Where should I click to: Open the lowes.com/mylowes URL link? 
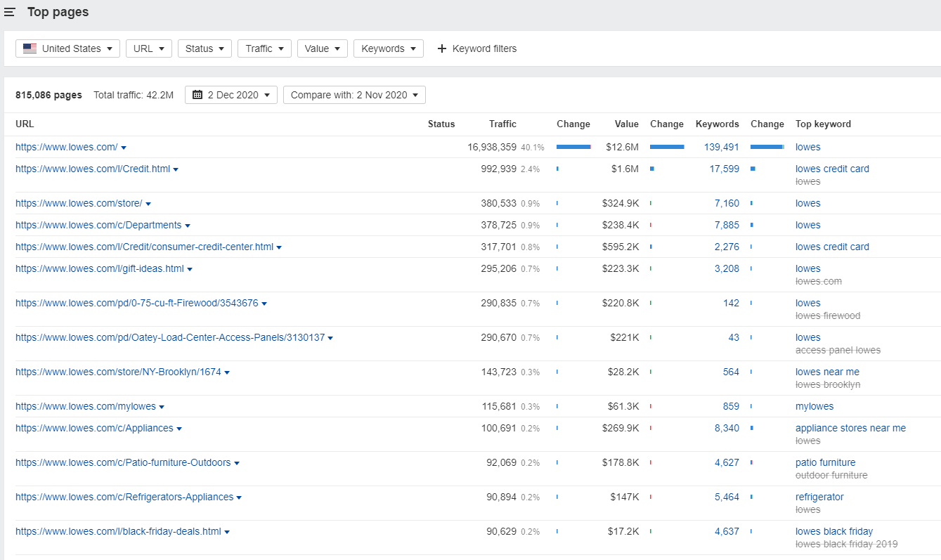coord(86,406)
